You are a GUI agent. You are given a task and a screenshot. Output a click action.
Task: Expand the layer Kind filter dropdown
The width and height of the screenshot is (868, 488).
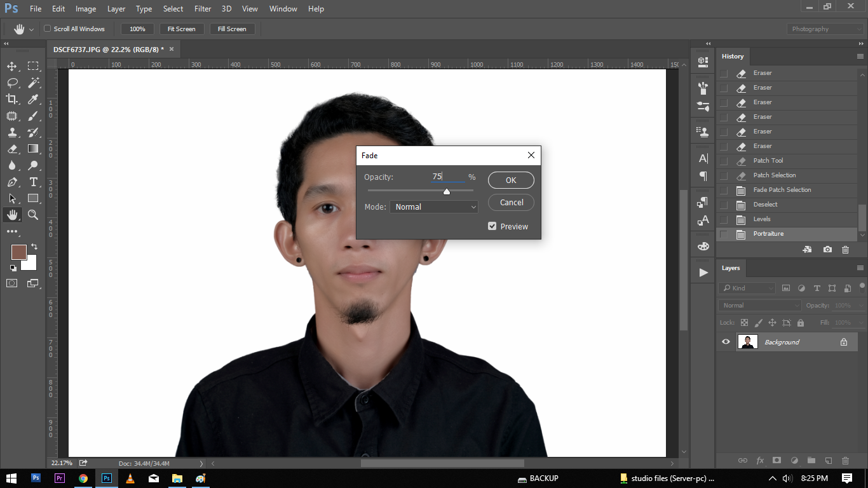(x=747, y=288)
